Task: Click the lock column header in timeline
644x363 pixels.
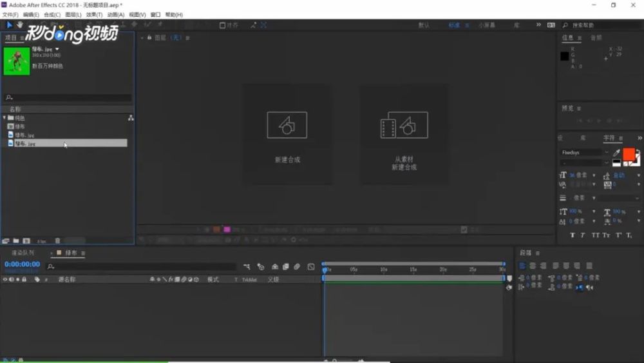Action: click(24, 280)
